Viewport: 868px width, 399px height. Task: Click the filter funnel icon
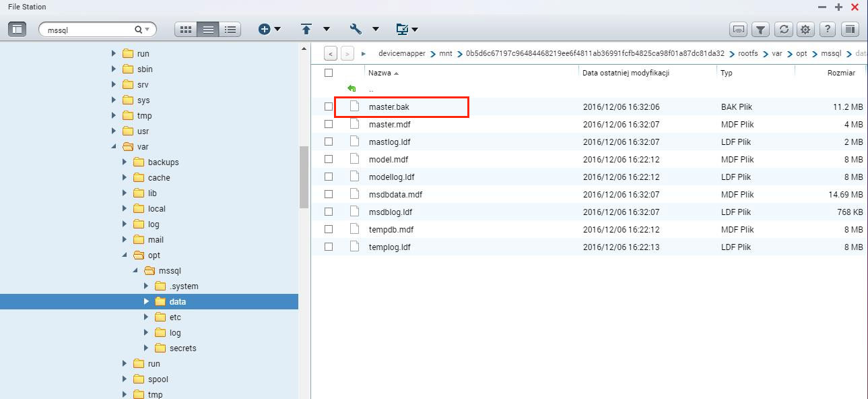pos(761,30)
